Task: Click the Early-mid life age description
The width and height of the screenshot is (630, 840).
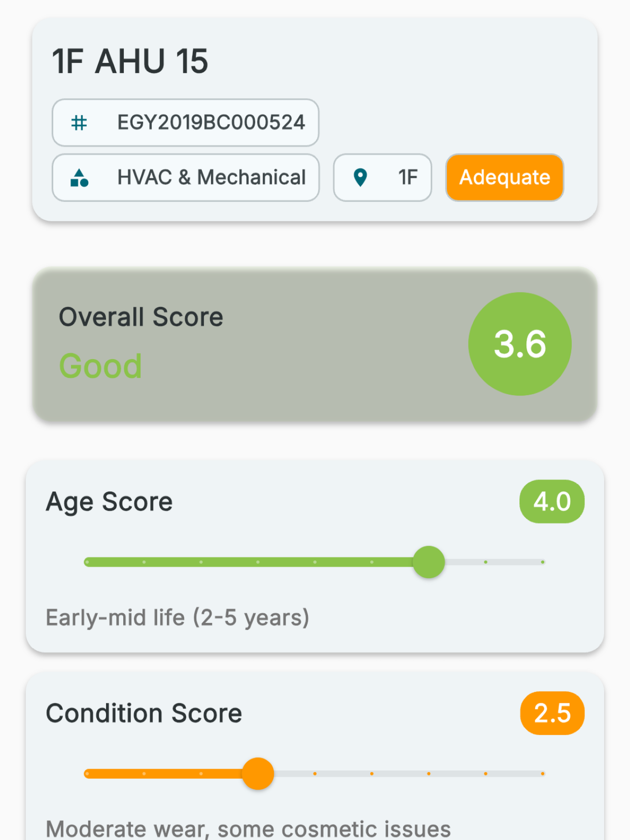Action: (x=177, y=618)
